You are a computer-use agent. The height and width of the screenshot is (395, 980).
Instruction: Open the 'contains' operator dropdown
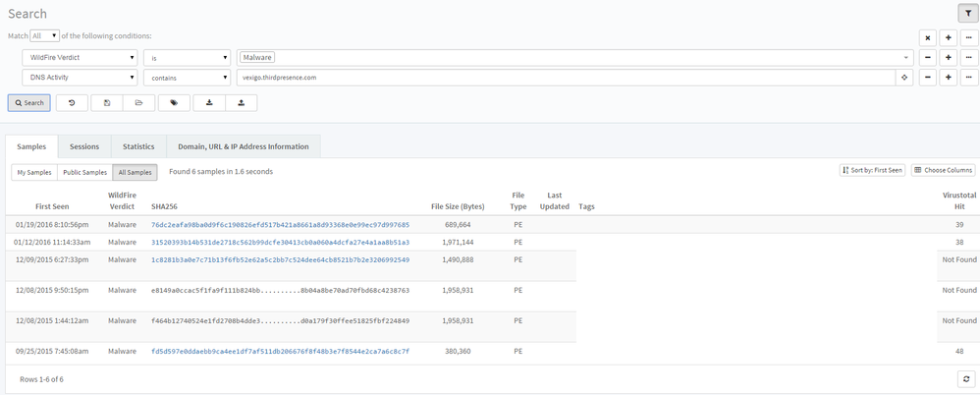187,78
